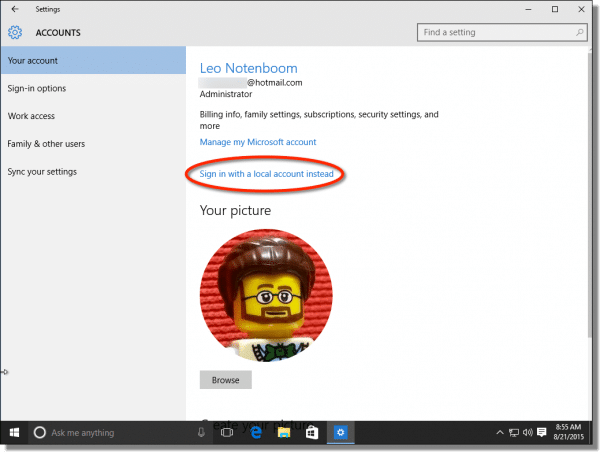Open the Windows Start menu

click(14, 433)
